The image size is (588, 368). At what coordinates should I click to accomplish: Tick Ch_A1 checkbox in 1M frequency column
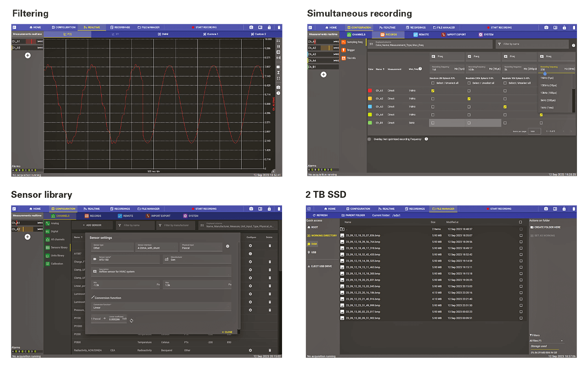click(x=433, y=91)
